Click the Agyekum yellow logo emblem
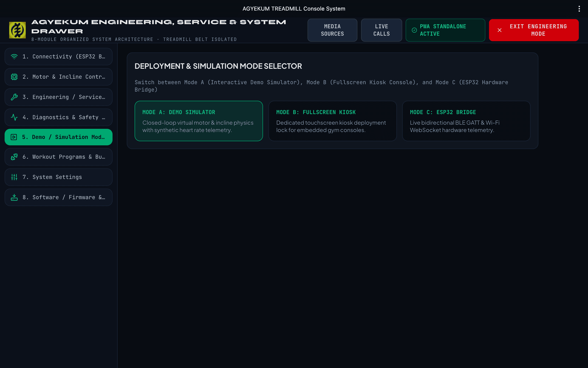Image resolution: width=588 pixels, height=368 pixels. click(x=17, y=30)
